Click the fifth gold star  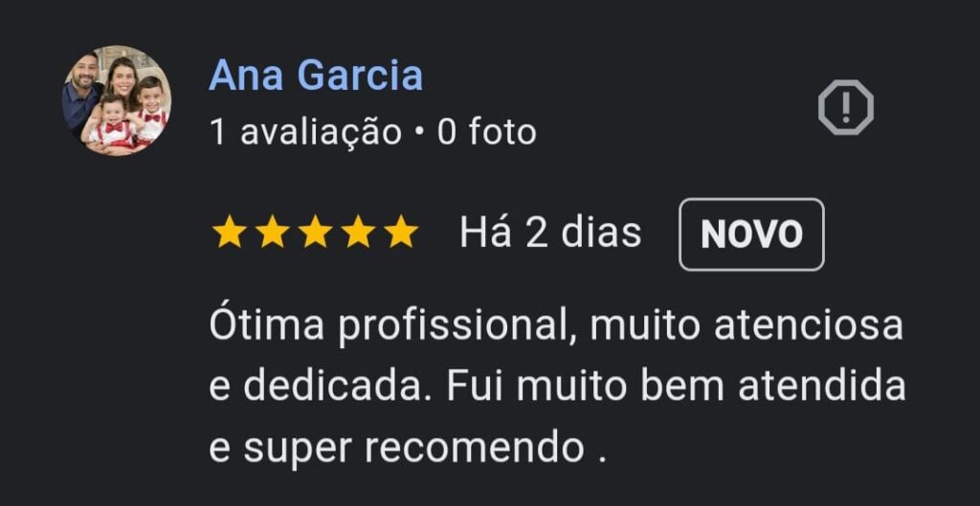(401, 232)
